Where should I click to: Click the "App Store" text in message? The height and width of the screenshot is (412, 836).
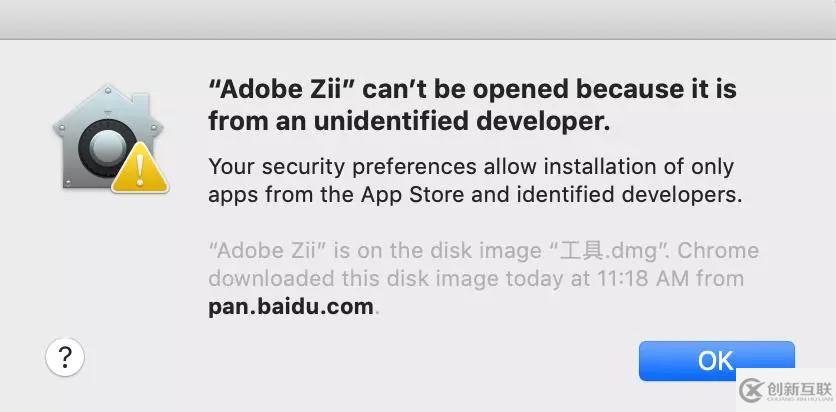(420, 195)
